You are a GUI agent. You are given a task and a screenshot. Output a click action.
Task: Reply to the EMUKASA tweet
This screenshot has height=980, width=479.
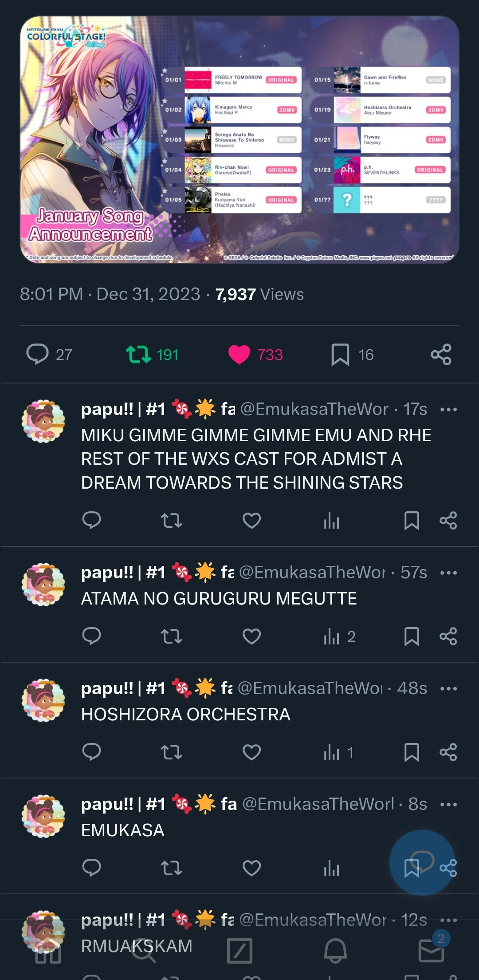(x=92, y=868)
